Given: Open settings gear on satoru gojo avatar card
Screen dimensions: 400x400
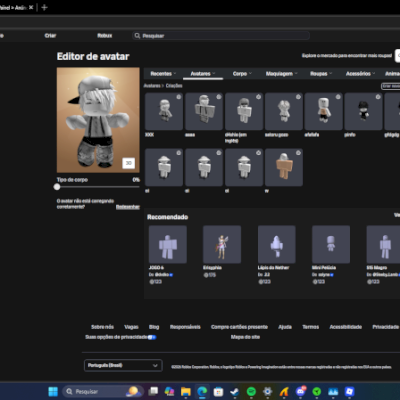Looking at the screenshot, I should [x=298, y=97].
